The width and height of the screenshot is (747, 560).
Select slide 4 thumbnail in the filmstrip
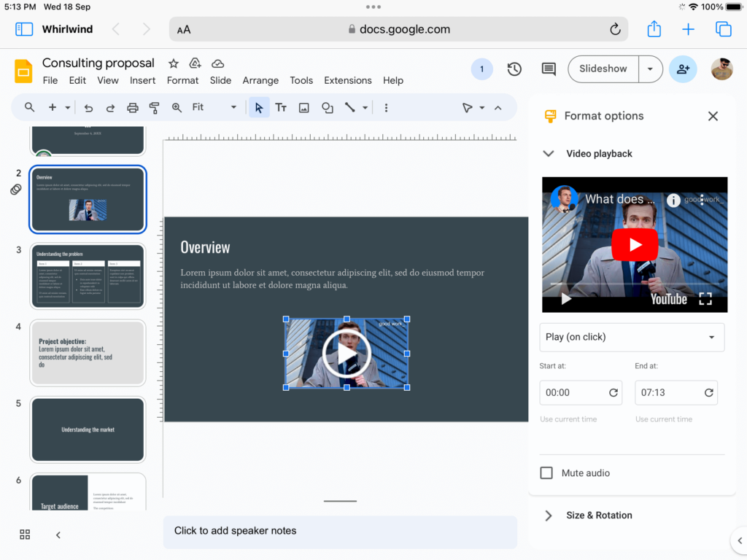[x=88, y=353]
